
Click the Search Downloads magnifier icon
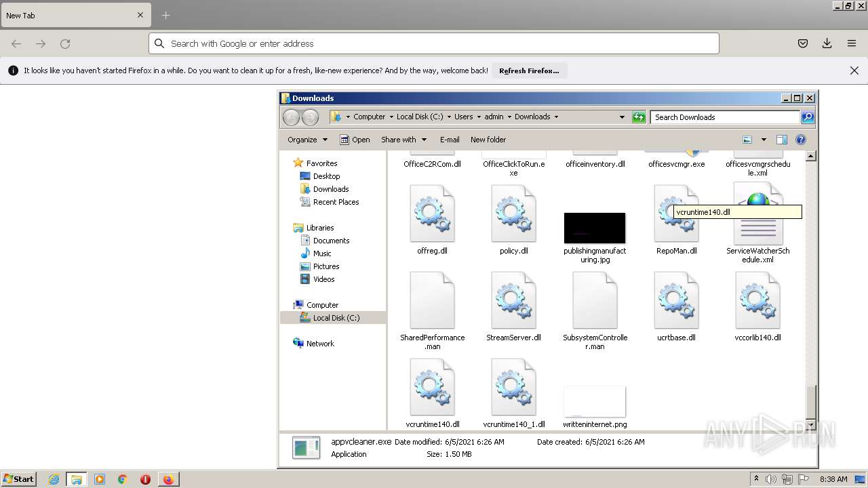click(807, 117)
